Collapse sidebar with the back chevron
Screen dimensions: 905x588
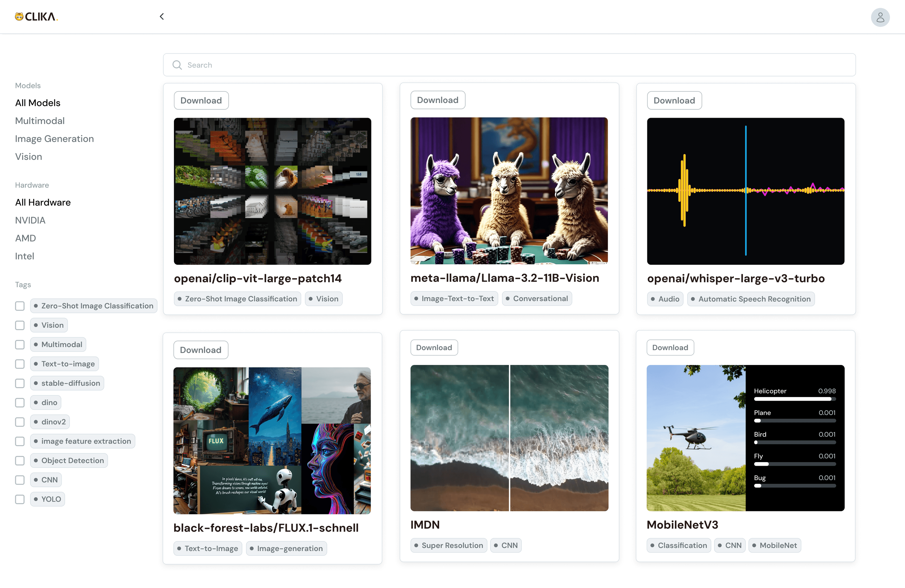coord(162,16)
